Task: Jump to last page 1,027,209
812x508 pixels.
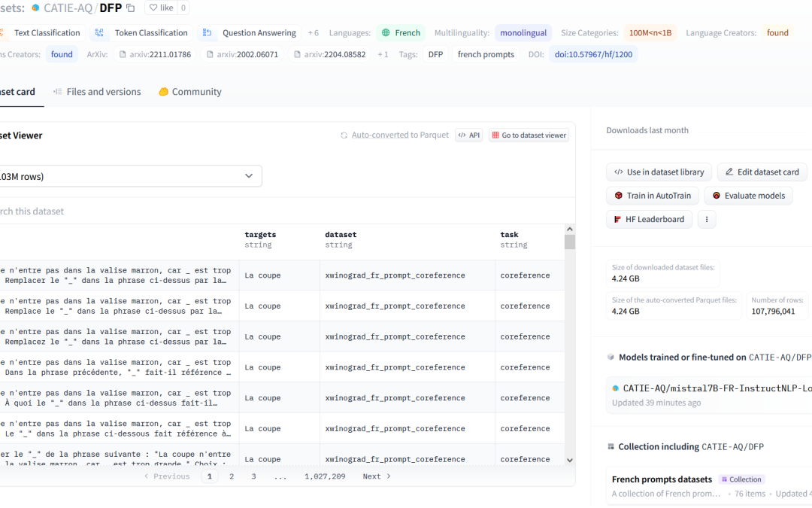Action: (325, 476)
